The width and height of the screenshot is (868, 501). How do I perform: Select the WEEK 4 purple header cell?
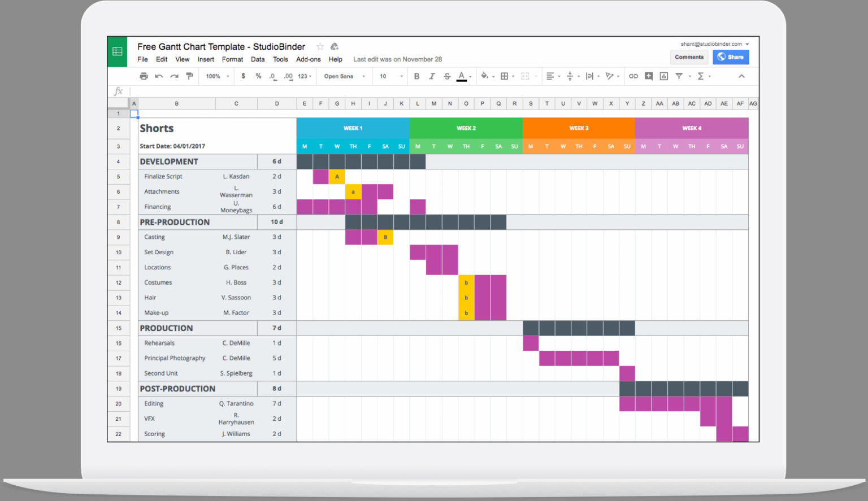coord(692,128)
